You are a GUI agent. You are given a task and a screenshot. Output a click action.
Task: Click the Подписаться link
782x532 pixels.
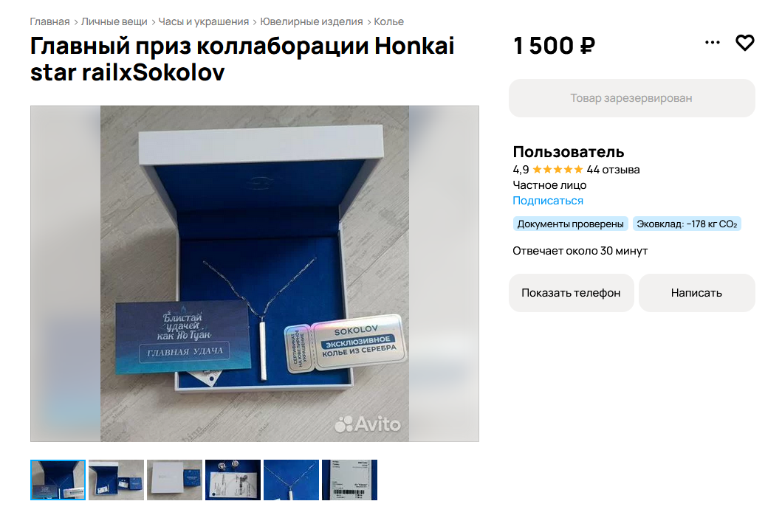tap(548, 200)
